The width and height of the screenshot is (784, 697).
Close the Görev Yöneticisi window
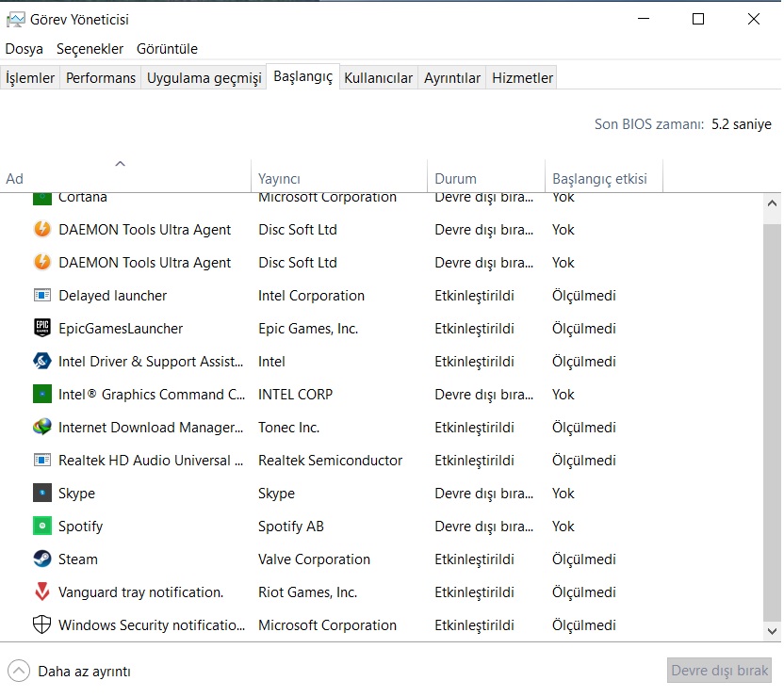click(754, 19)
